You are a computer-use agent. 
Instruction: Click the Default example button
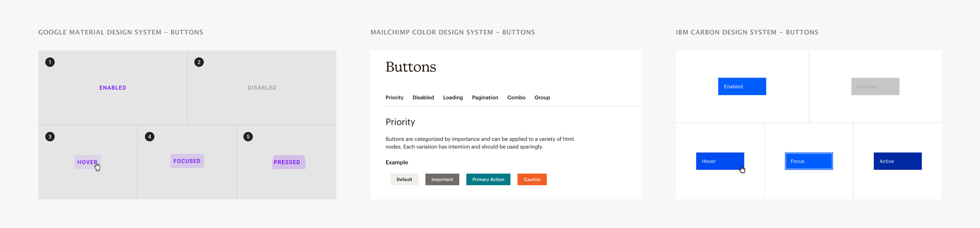tap(404, 179)
